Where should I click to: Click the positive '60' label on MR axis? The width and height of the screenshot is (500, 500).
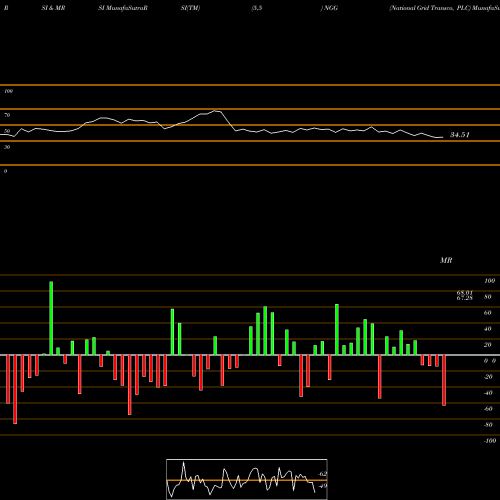click(488, 313)
